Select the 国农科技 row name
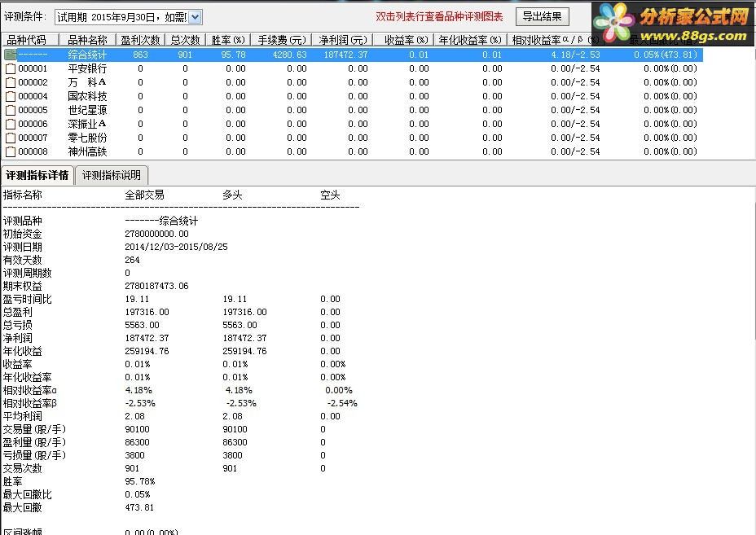This screenshot has width=756, height=535. tap(87, 96)
